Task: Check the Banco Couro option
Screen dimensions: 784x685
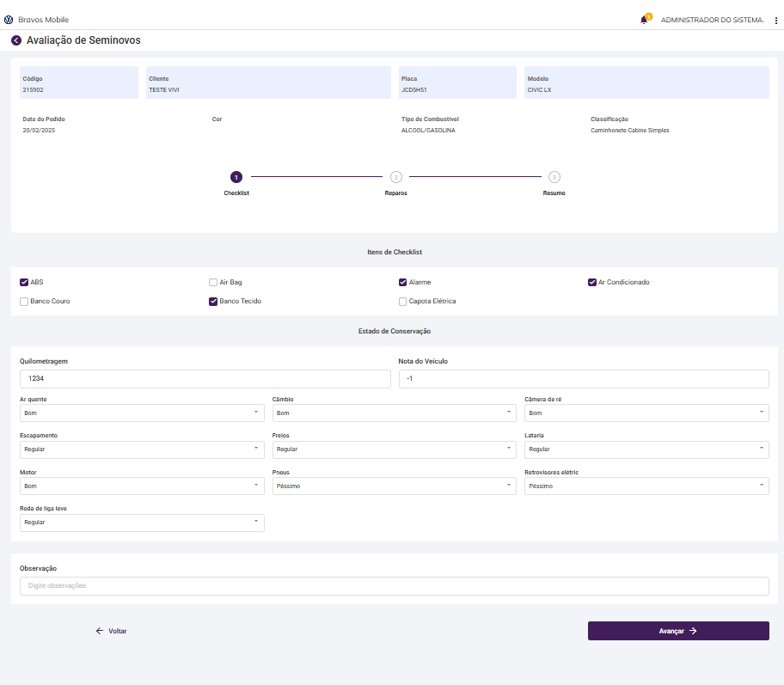Action: (24, 302)
